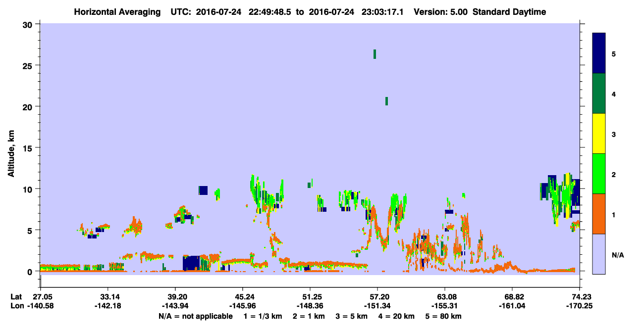This screenshot has height=330, width=644.
Task: Click longitude value -155.31
Action: [x=445, y=306]
